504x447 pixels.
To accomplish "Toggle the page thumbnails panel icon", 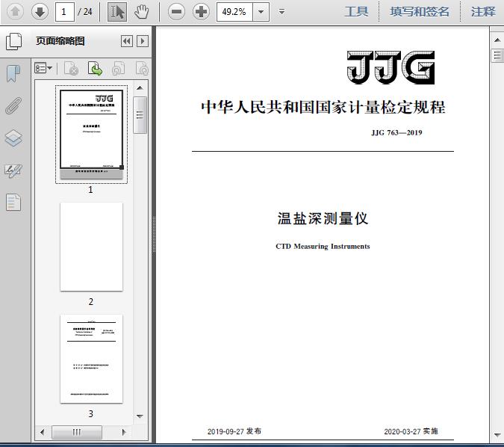I will pos(13,42).
